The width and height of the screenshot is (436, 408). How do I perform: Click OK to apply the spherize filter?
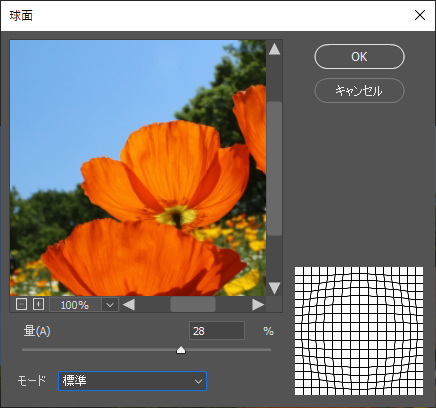359,57
